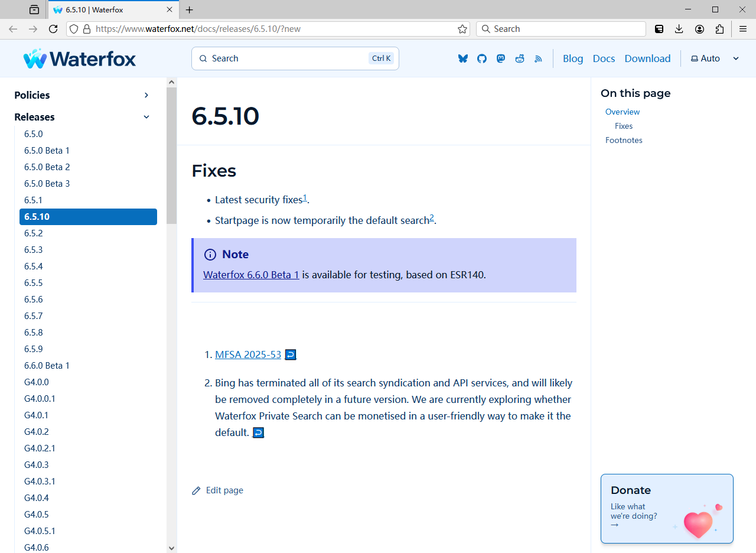The width and height of the screenshot is (756, 553).
Task: Open release 6.5.0 in the sidebar
Action: pos(88,134)
